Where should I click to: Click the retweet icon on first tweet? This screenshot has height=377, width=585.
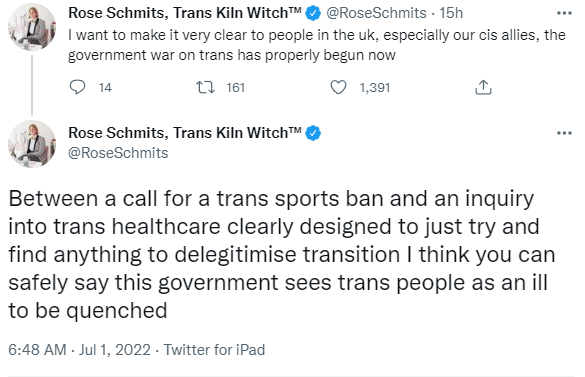205,87
